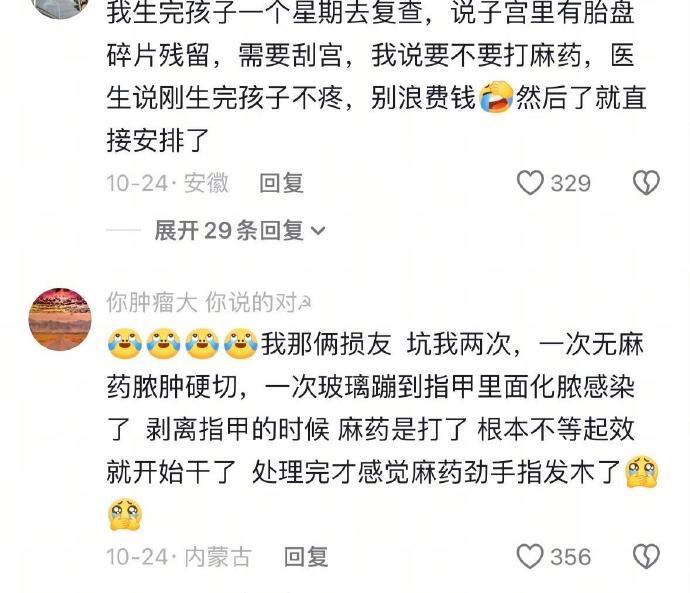Image resolution: width=690 pixels, height=593 pixels.
Task: Dislike the 内蒙古 comment with broken heart
Action: tap(646, 556)
